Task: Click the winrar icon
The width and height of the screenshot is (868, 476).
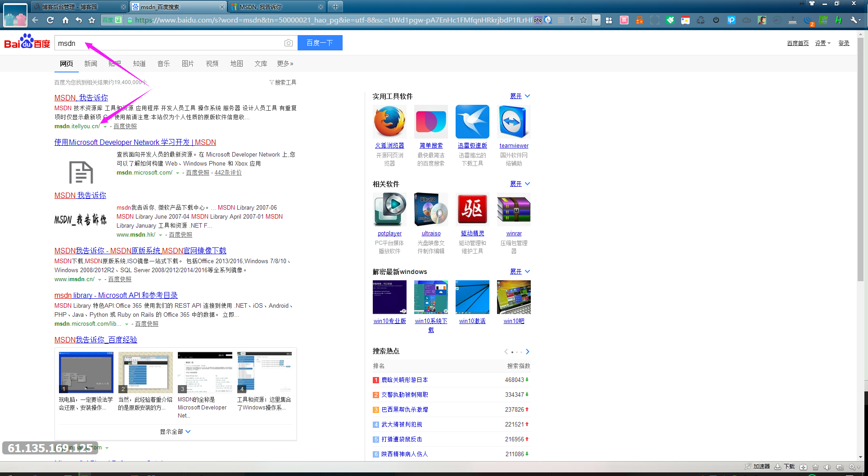Action: [x=514, y=209]
